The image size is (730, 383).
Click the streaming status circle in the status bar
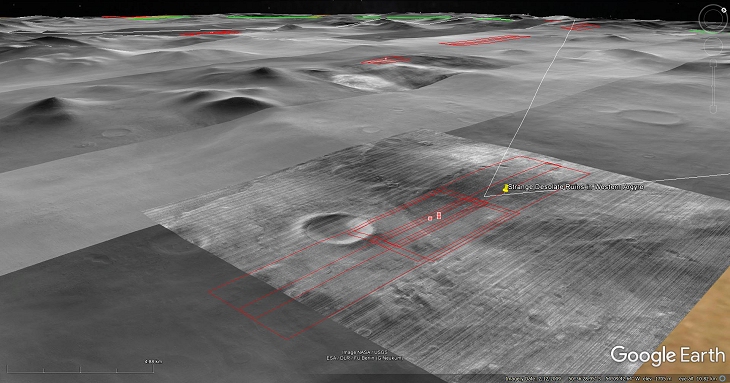tap(722, 378)
